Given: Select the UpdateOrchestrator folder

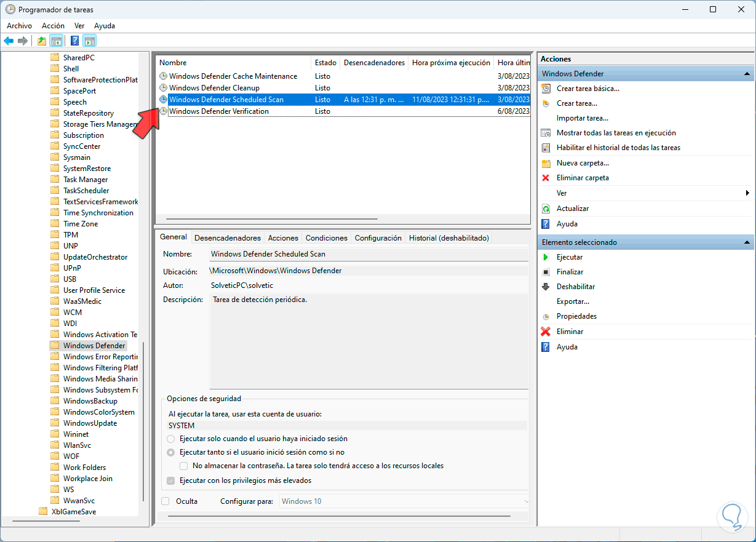Looking at the screenshot, I should tap(95, 257).
